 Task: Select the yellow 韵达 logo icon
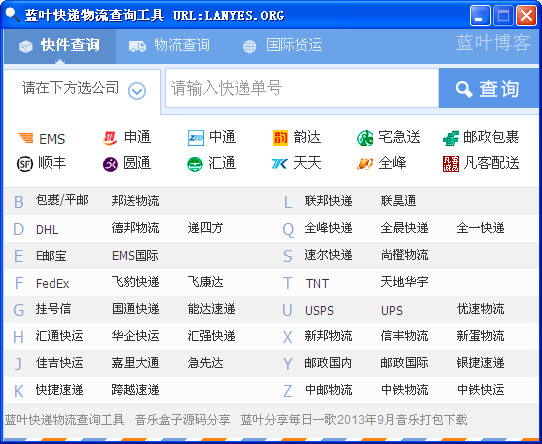click(280, 138)
